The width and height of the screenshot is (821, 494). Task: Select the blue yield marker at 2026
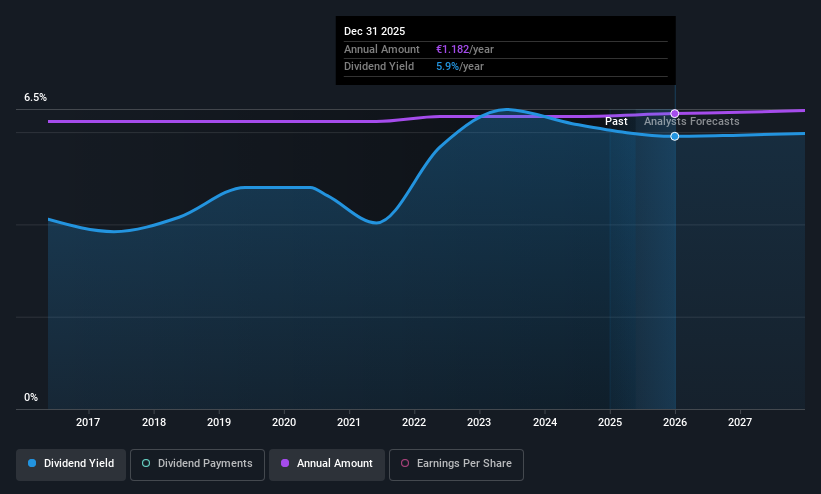[675, 136]
